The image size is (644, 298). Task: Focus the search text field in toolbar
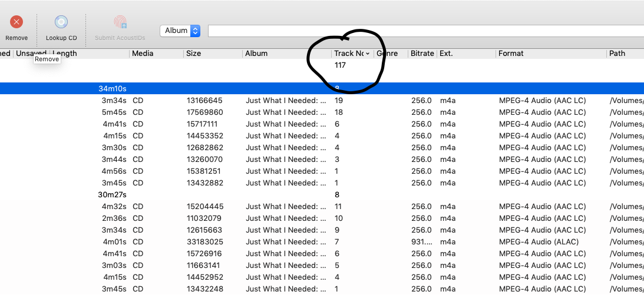[x=424, y=31]
